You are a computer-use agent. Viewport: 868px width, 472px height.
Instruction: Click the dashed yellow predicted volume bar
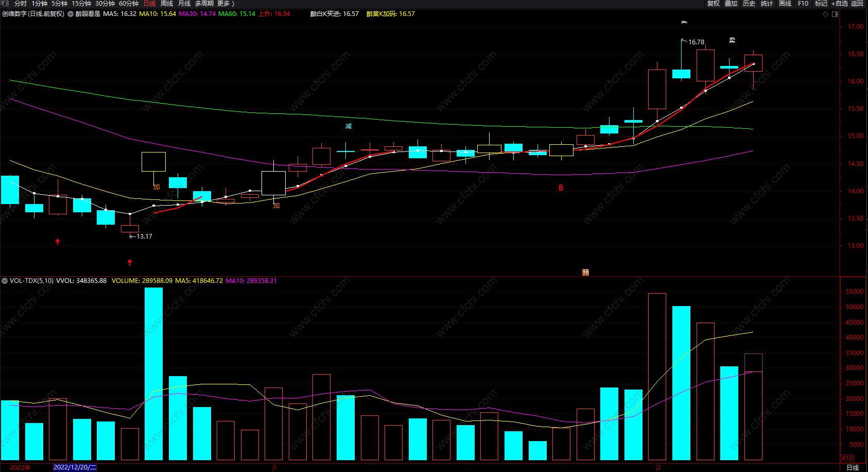click(753, 363)
